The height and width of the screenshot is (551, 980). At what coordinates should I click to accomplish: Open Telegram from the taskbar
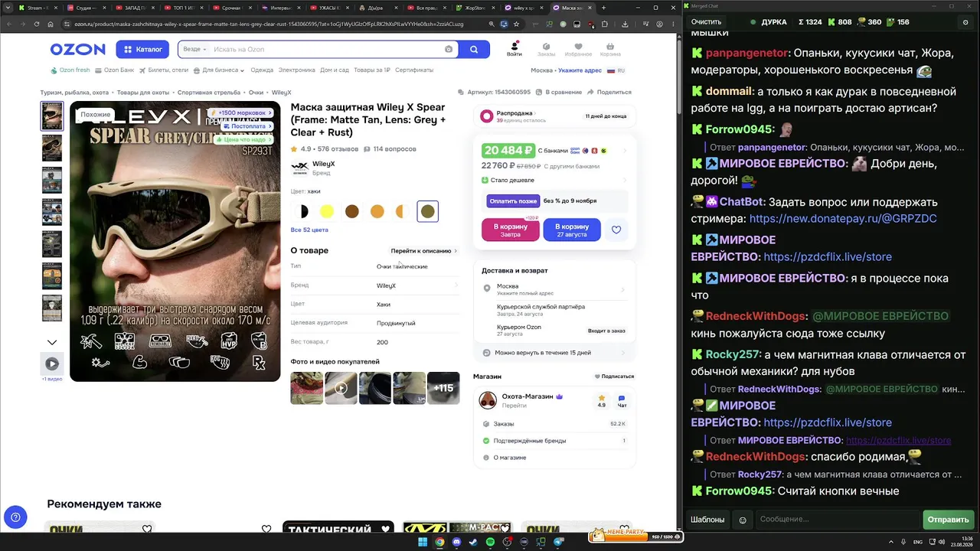(x=558, y=543)
